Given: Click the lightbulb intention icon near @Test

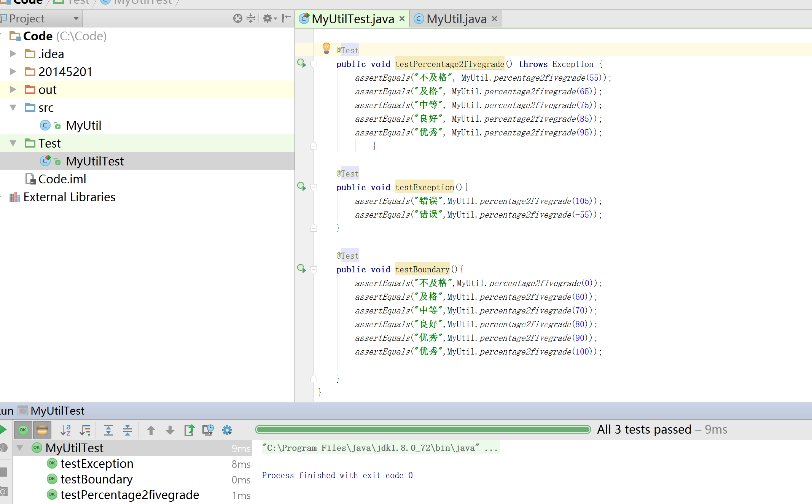Looking at the screenshot, I should (x=326, y=48).
